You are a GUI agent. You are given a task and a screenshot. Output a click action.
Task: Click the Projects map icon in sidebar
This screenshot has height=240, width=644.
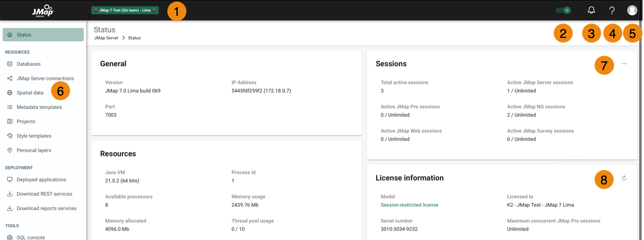pyautogui.click(x=10, y=121)
